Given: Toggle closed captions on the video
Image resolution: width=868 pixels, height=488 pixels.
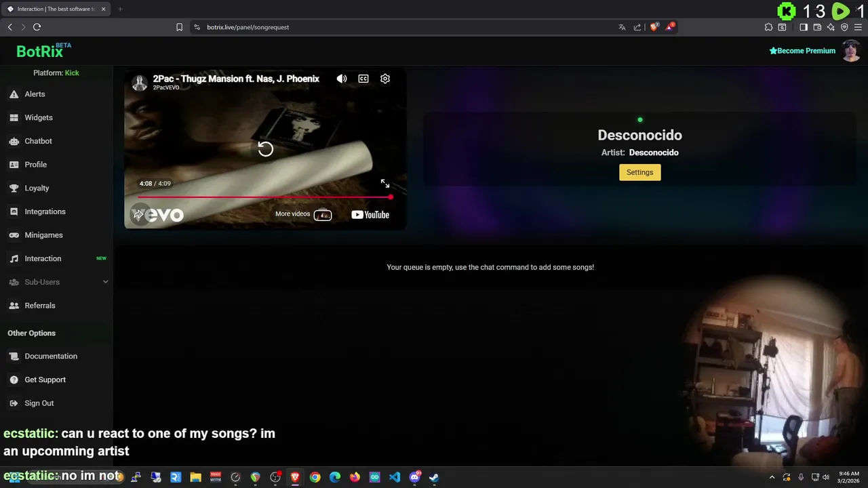Looking at the screenshot, I should coord(363,79).
